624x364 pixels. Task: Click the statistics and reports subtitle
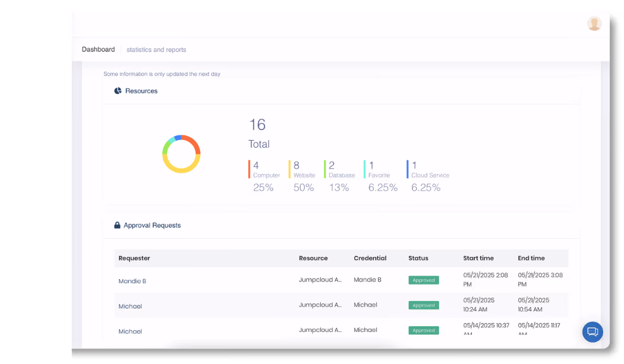(156, 50)
